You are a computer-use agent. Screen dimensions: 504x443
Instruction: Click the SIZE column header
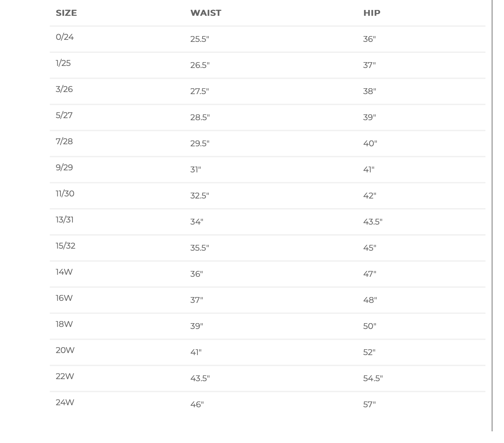tap(66, 13)
